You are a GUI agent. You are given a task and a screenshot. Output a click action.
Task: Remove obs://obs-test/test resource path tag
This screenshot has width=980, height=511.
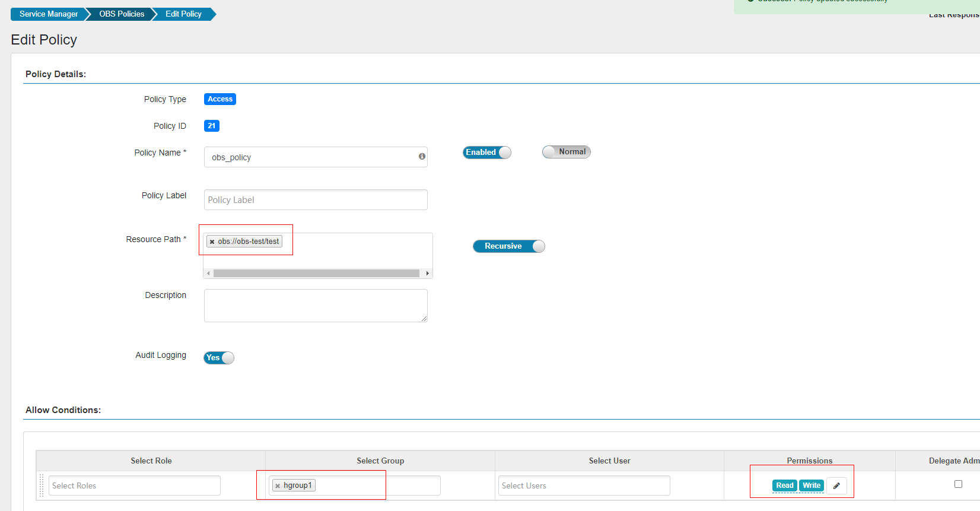(x=212, y=242)
